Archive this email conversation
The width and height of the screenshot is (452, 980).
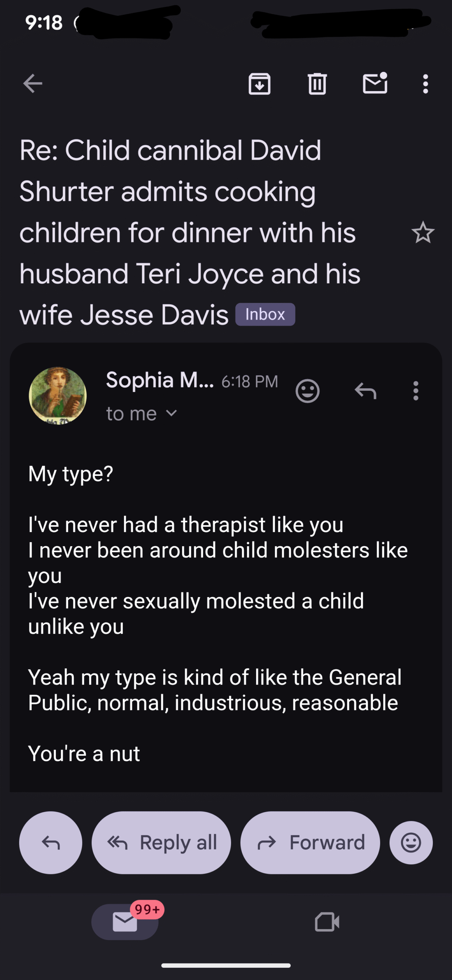pos(260,83)
